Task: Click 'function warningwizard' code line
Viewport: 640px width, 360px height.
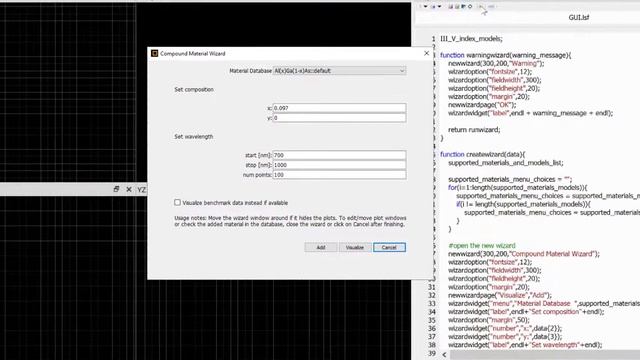Action: click(x=506, y=55)
